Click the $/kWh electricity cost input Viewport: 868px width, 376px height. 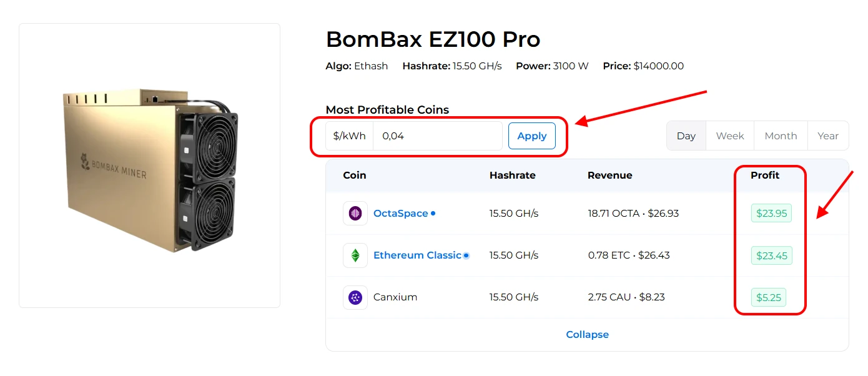(437, 136)
